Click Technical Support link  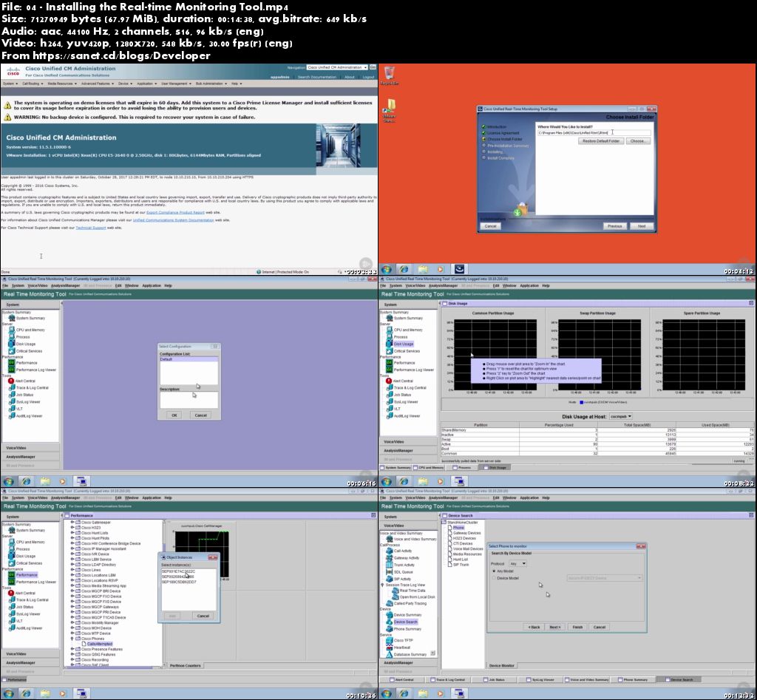pyautogui.click(x=91, y=228)
